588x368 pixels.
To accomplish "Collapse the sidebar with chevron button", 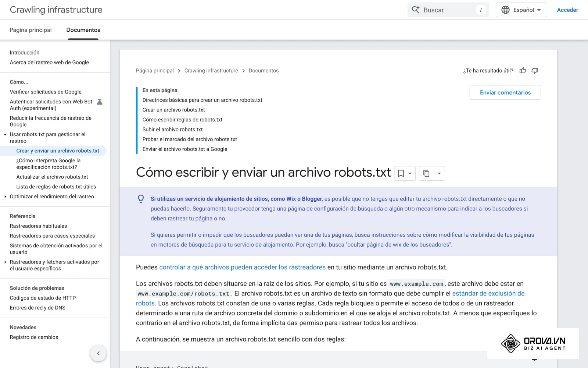I will pyautogui.click(x=98, y=353).
